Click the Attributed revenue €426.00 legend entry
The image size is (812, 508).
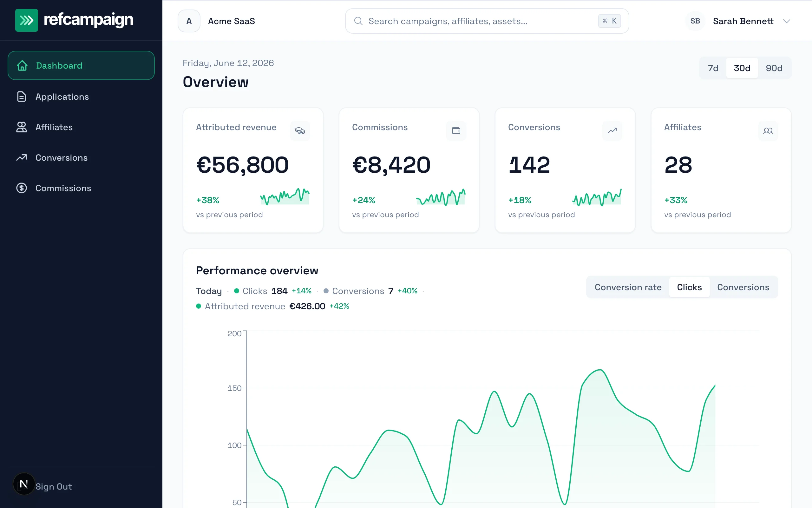coord(272,306)
